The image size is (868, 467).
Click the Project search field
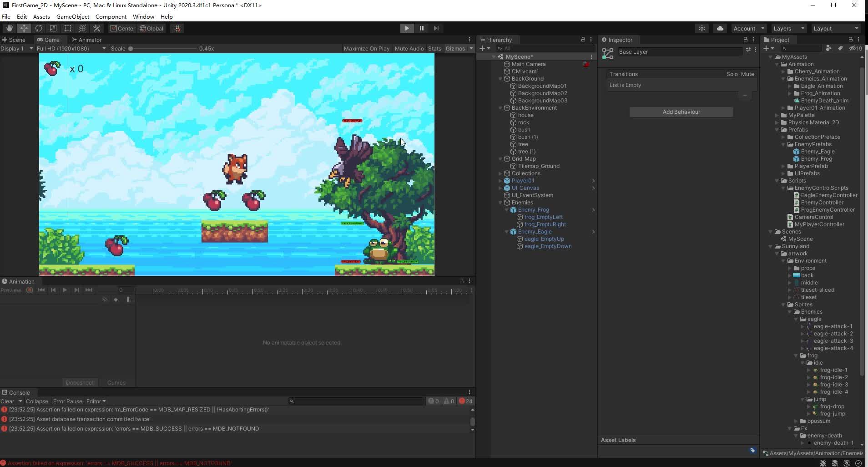tap(802, 48)
